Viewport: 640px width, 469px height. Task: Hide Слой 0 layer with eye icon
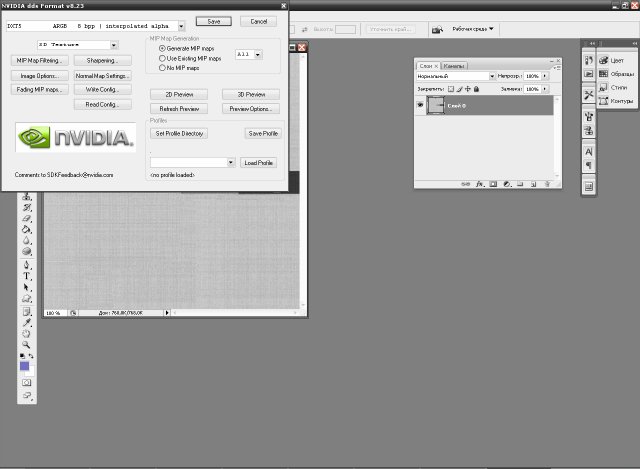click(x=420, y=104)
